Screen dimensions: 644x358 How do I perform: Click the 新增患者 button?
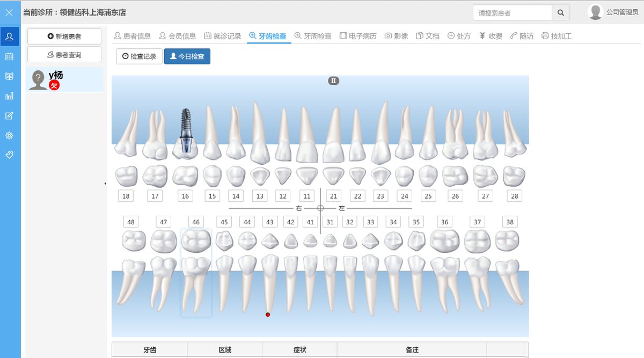click(64, 36)
